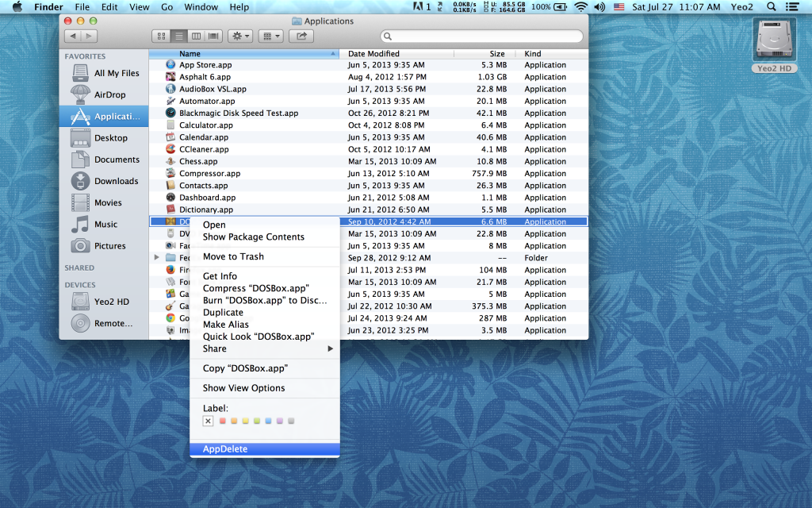Viewport: 812px width, 508px height.
Task: Open the Apple menu
Action: point(17,6)
